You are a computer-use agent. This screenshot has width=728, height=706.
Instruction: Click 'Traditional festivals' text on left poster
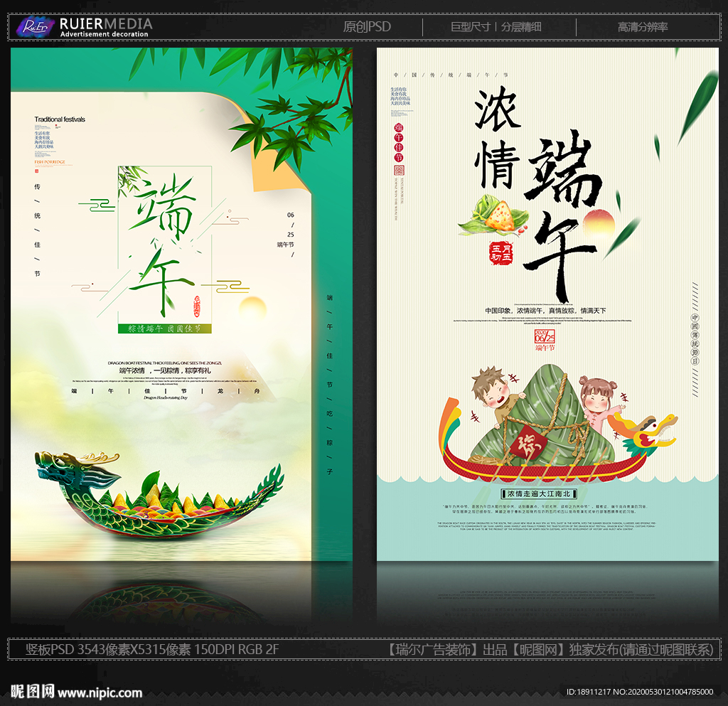pyautogui.click(x=60, y=119)
